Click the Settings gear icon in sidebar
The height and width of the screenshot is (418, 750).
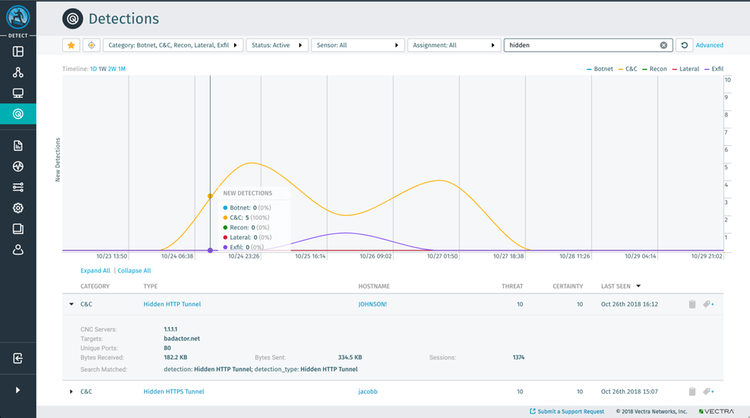pos(18,208)
